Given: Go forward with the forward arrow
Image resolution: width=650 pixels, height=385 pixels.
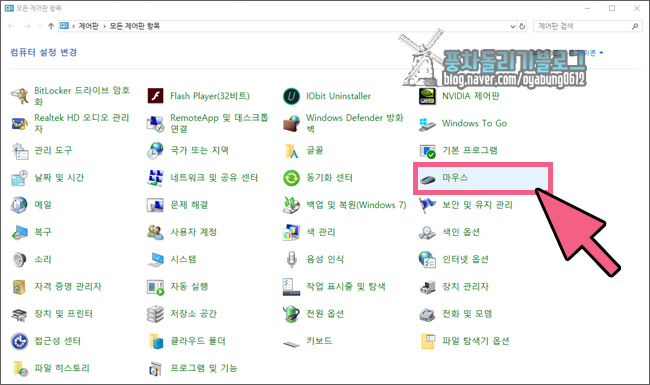Looking at the screenshot, I should 27,26.
